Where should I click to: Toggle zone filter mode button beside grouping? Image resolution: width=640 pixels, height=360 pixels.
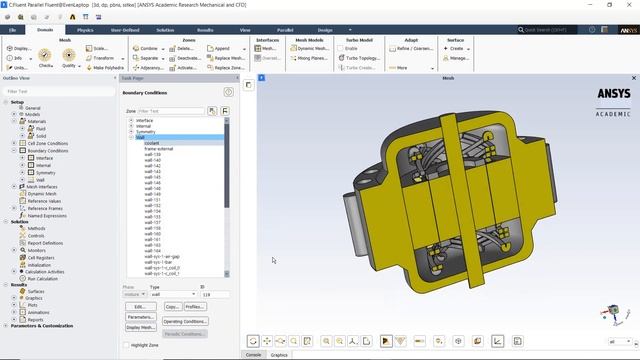[225, 111]
